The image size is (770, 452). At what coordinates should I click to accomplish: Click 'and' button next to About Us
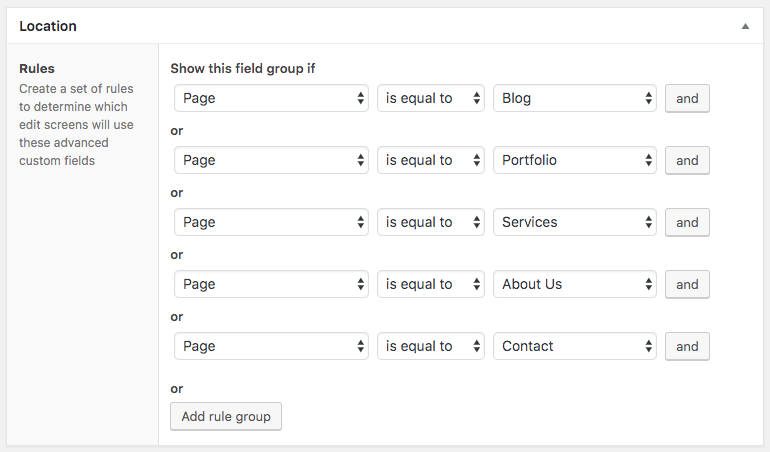point(687,284)
